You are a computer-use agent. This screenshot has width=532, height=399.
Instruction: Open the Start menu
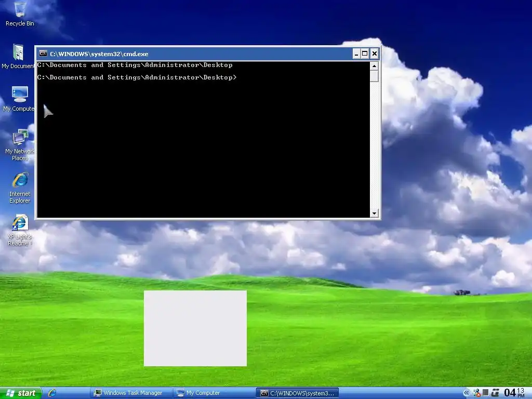21,393
